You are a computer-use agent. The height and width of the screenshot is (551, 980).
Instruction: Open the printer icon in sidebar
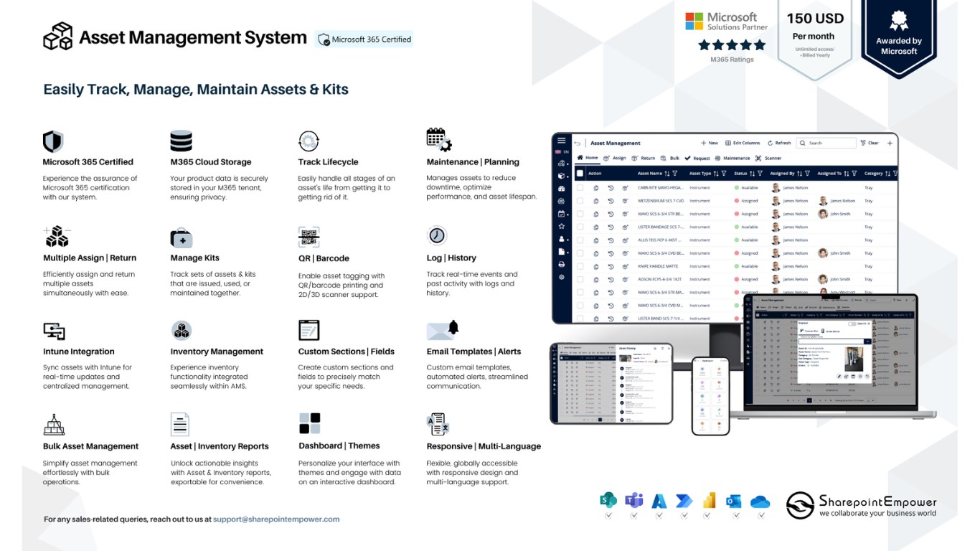click(x=562, y=265)
